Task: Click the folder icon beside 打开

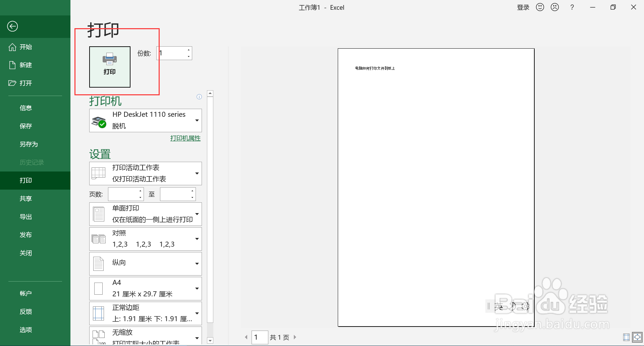Action: click(12, 83)
